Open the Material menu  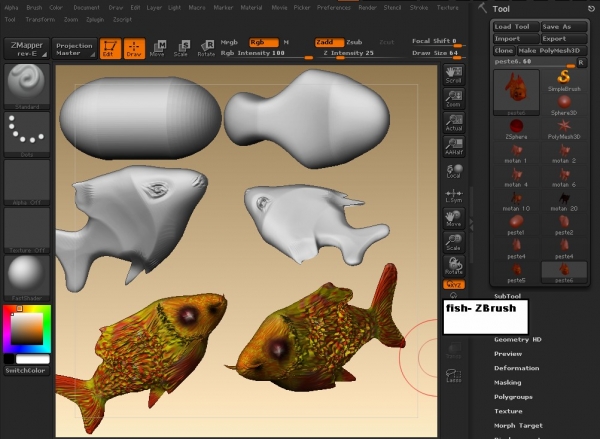pos(251,8)
